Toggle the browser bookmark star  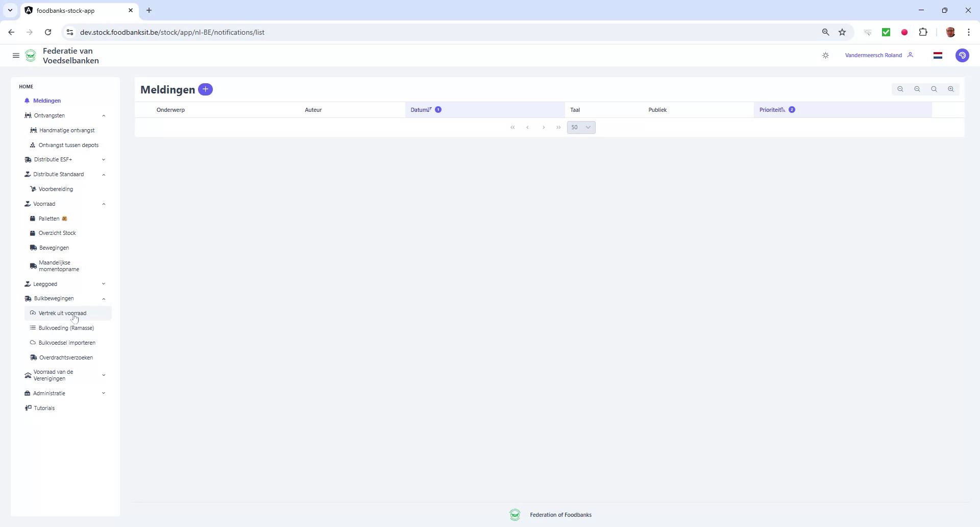842,32
